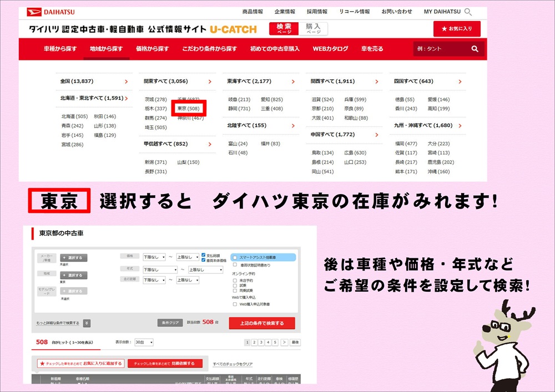Open the 年式 upper limit 上限なし dropdown

[205, 270]
